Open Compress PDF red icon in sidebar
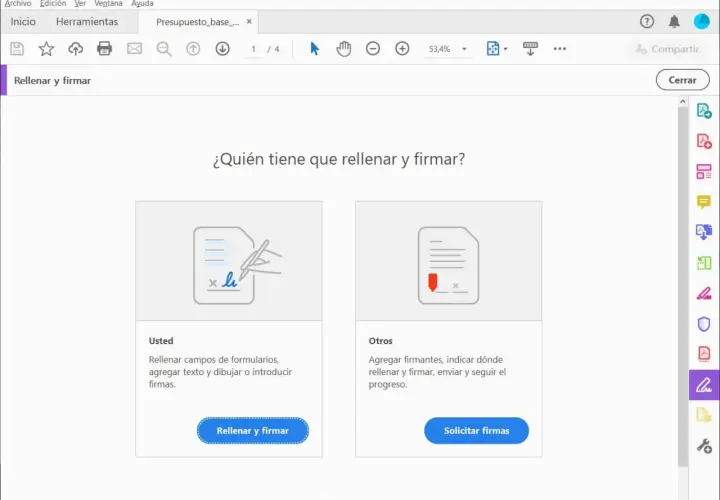This screenshot has width=720, height=500. (x=704, y=354)
